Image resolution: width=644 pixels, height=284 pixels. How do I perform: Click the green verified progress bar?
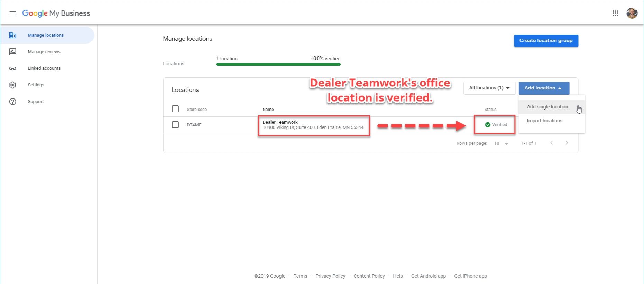coord(278,64)
